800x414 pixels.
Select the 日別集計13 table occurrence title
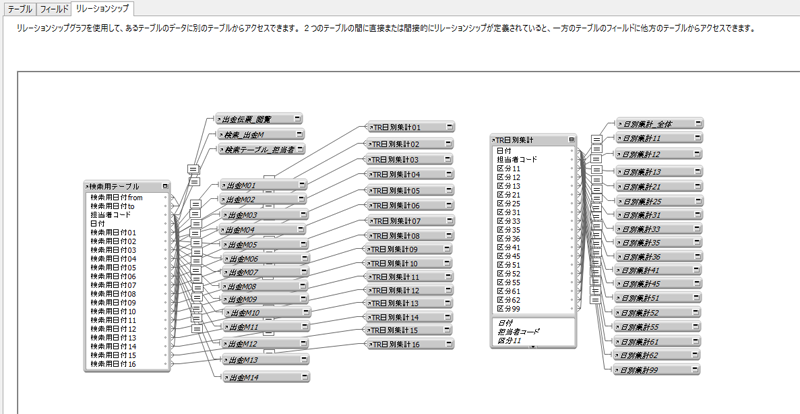tap(642, 172)
